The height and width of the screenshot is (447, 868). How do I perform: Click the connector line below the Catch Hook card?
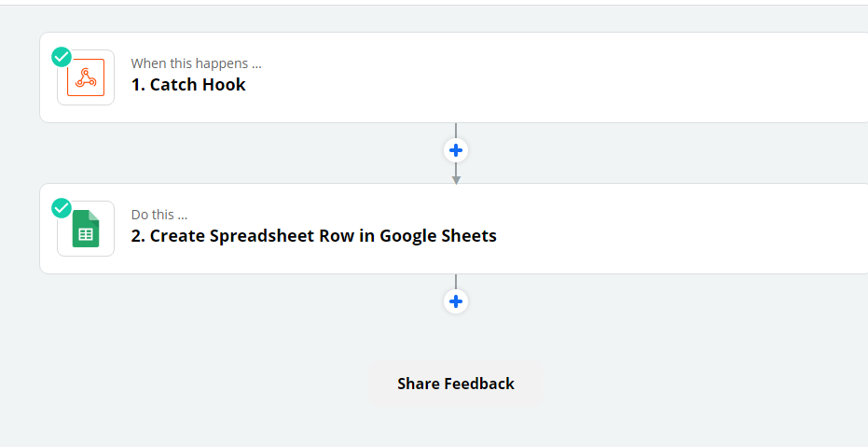pos(456,131)
